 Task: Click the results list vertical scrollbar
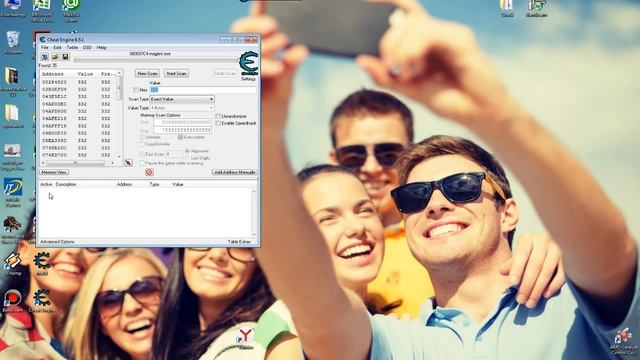(119, 113)
